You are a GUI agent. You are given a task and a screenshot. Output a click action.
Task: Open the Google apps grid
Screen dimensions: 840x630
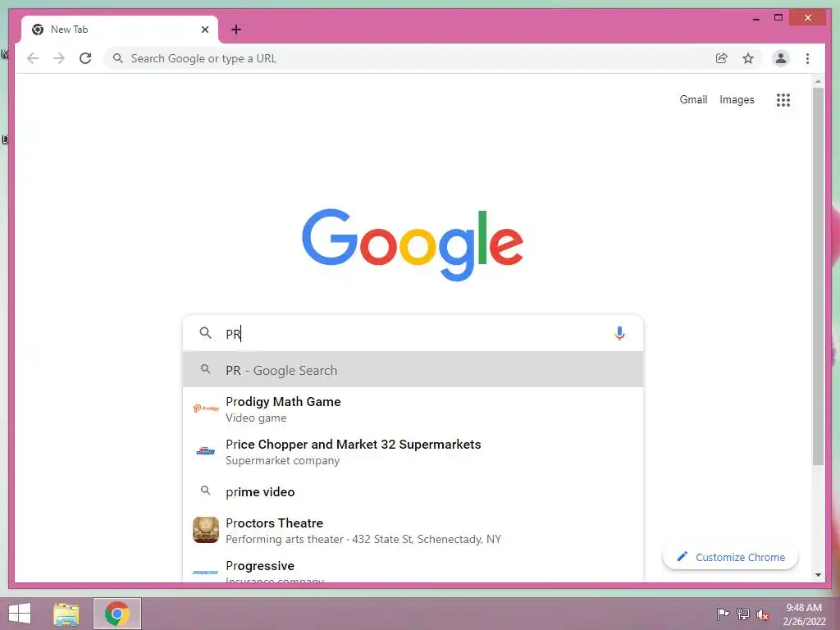tap(783, 99)
